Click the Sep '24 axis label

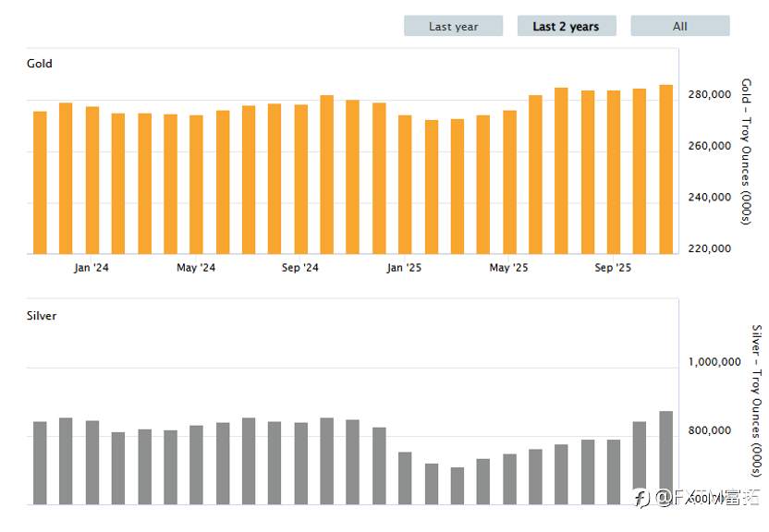point(300,268)
